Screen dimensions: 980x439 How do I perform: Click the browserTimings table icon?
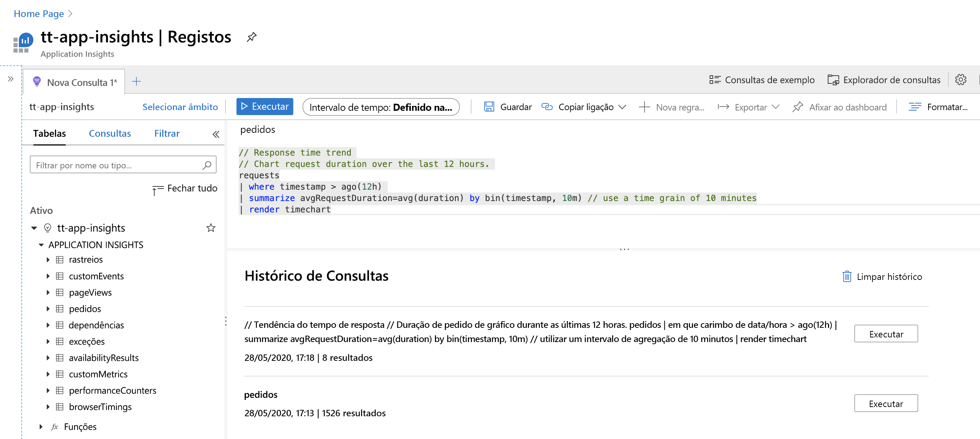59,407
